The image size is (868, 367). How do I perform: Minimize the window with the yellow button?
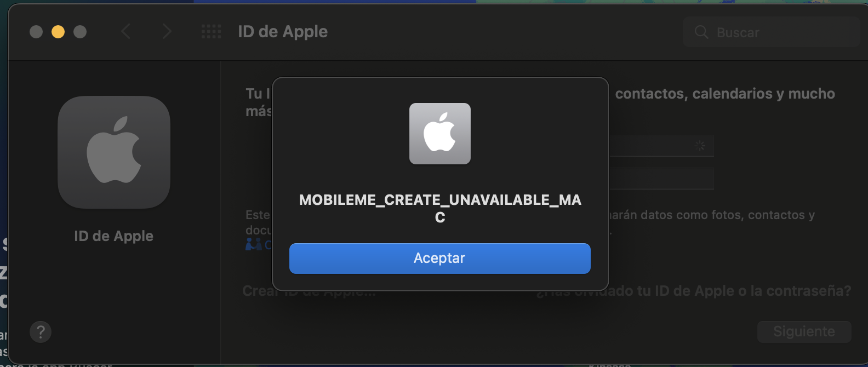pos(58,32)
